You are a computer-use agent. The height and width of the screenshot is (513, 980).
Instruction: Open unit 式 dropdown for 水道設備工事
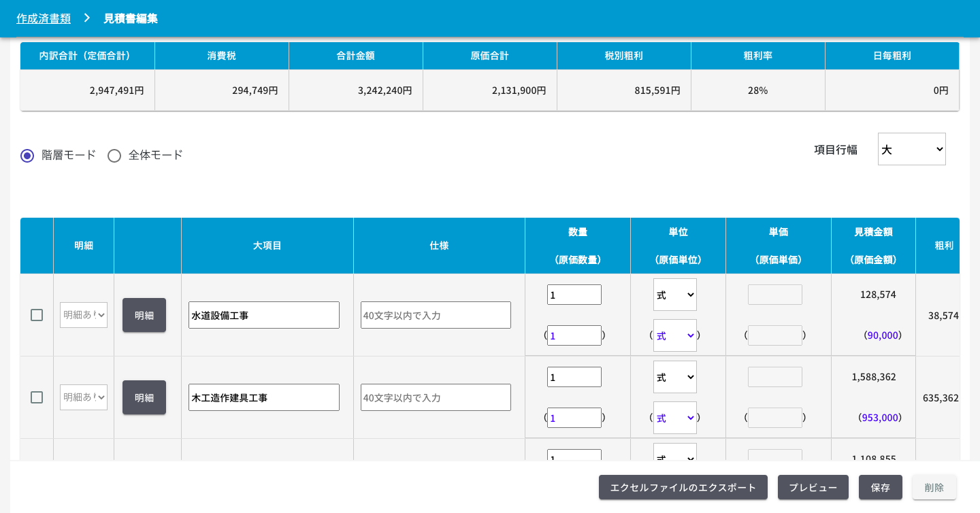(x=675, y=295)
